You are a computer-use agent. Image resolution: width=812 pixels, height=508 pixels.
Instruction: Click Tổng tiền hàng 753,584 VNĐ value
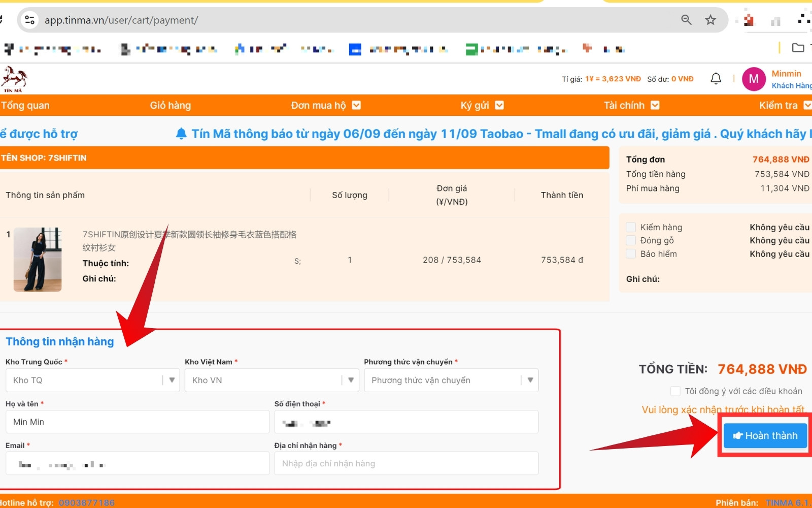tap(782, 174)
